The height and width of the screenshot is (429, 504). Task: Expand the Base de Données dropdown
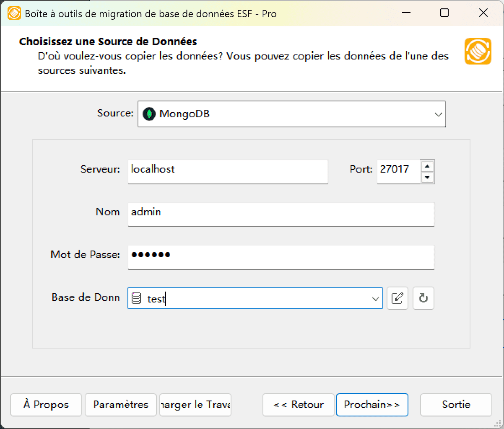(x=374, y=298)
